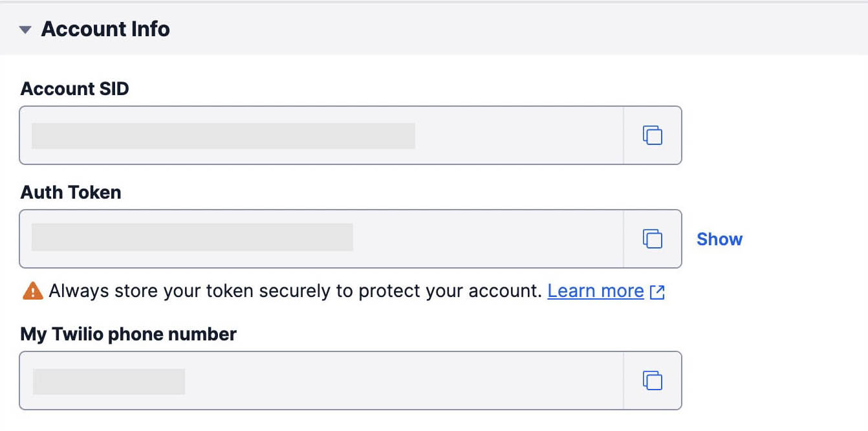Copy the Twilio phone number
The image size is (868, 431).
[x=652, y=381]
